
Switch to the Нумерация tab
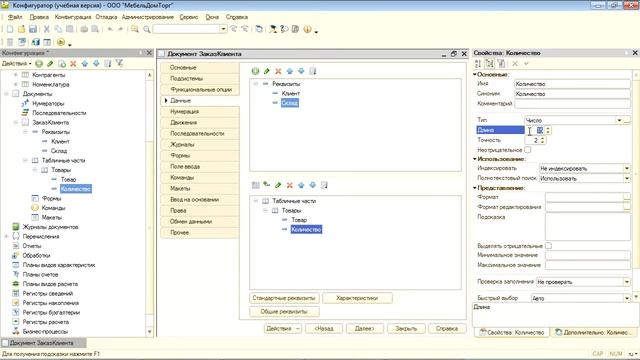[200, 111]
